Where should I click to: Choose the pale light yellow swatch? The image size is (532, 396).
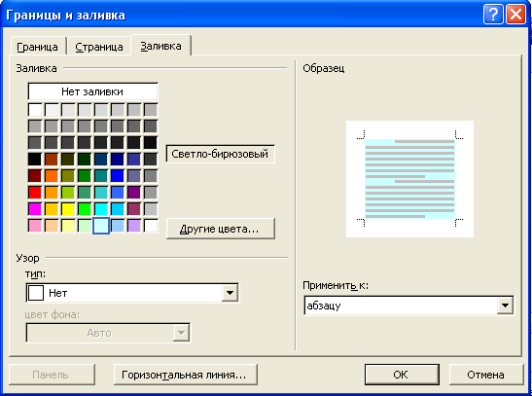68,226
